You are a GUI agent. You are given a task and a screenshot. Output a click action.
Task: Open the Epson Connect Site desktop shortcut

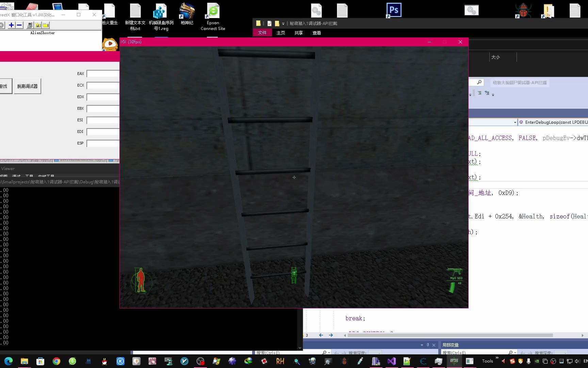coord(213,17)
